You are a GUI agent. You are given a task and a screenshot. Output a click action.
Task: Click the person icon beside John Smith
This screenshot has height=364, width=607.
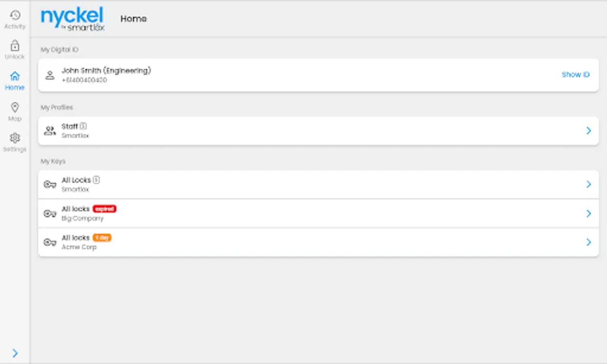[50, 75]
